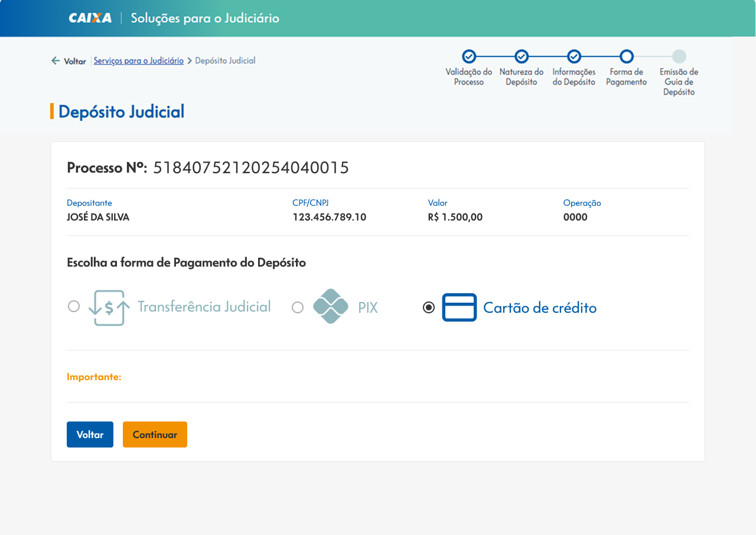Screen dimensions: 756x535
Task: Click the Validação do Processo step circle
Action: (x=469, y=56)
